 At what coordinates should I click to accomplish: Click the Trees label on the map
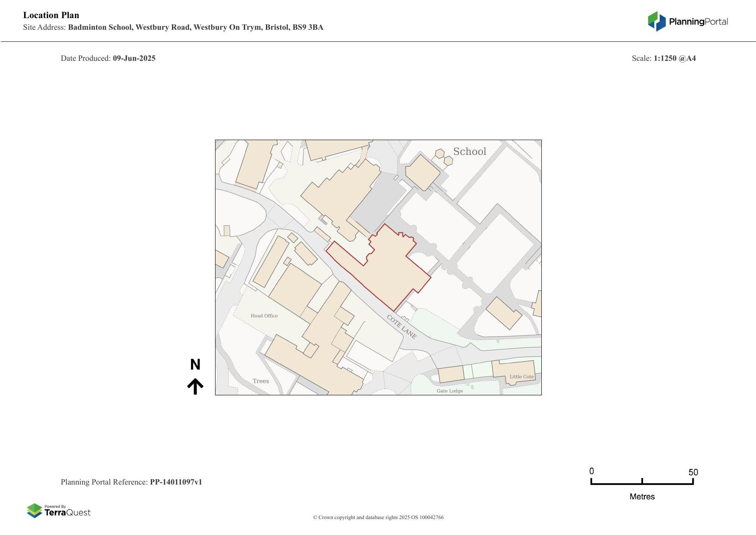[x=261, y=381]
